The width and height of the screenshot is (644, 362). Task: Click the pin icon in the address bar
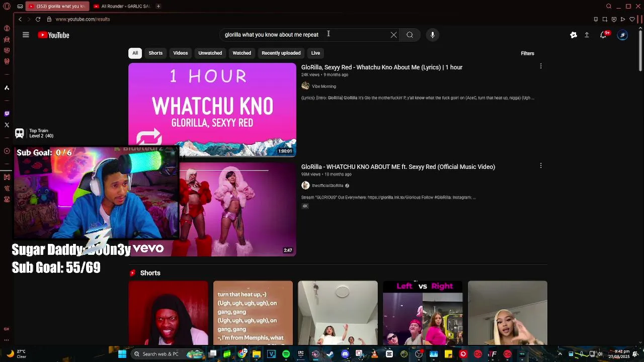tap(596, 19)
